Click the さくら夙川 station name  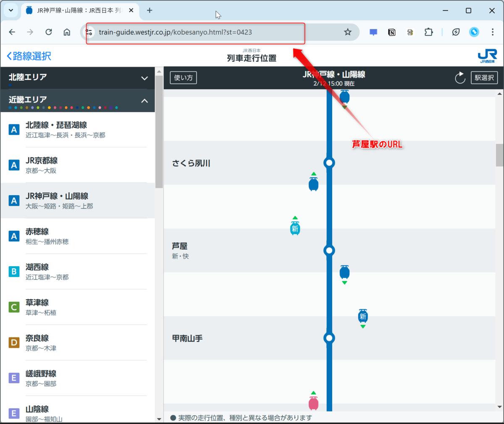point(191,163)
